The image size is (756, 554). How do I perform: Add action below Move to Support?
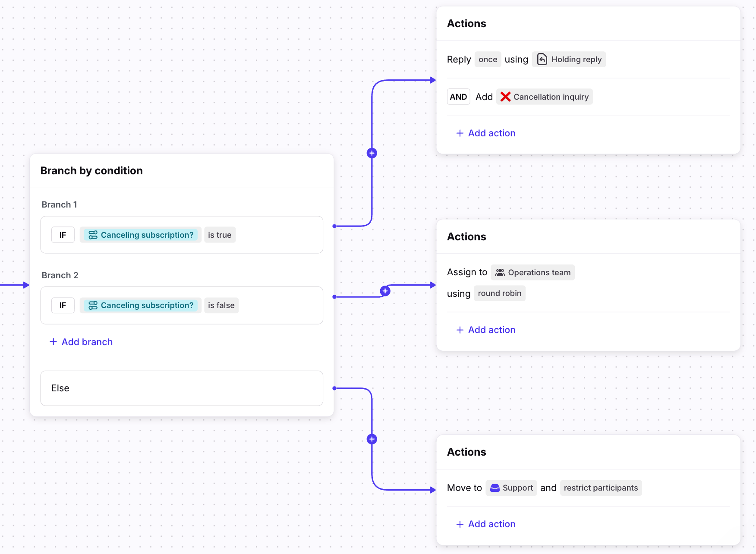click(x=486, y=524)
